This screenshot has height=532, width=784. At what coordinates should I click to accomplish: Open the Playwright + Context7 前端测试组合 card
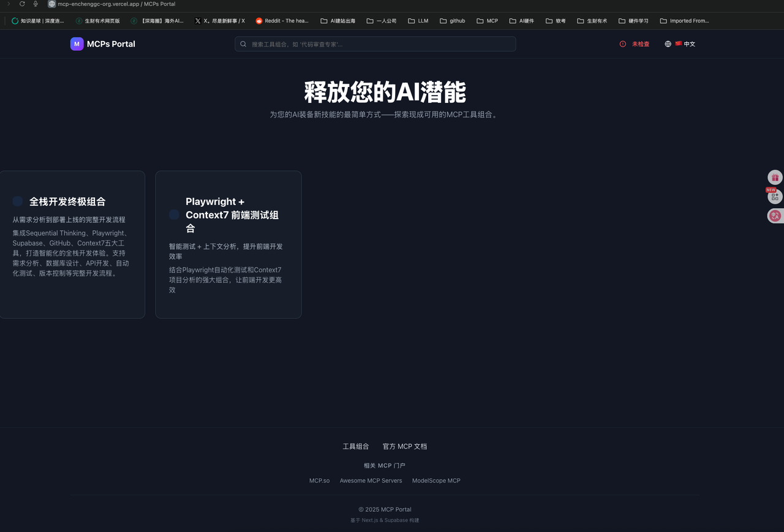[228, 244]
